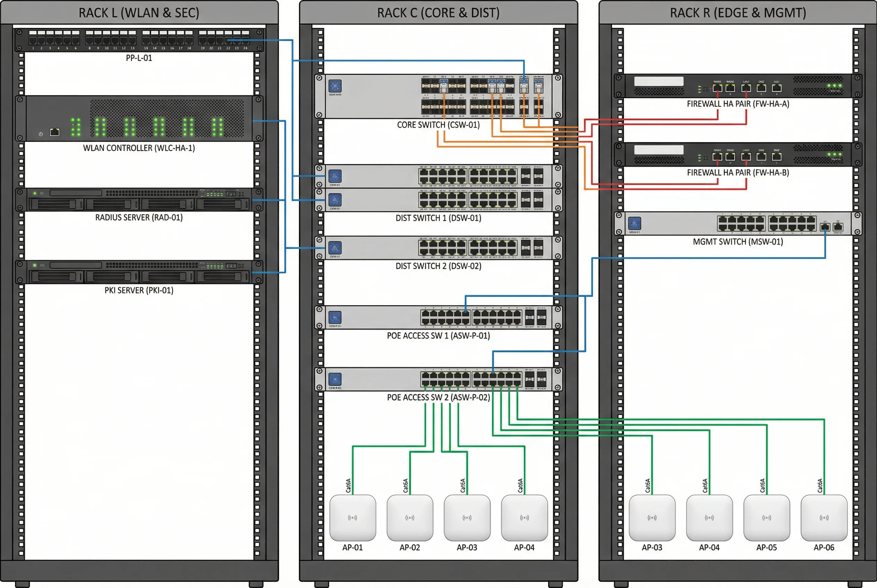Click the DIST SWITCH 1 (DSW-01) label
Viewport: 877px width, 588px height.
[x=438, y=218]
